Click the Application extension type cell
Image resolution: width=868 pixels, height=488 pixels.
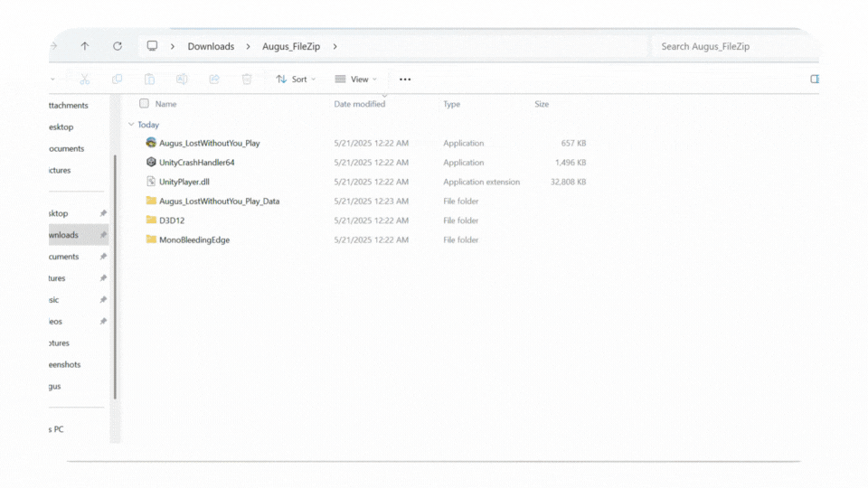coord(482,182)
